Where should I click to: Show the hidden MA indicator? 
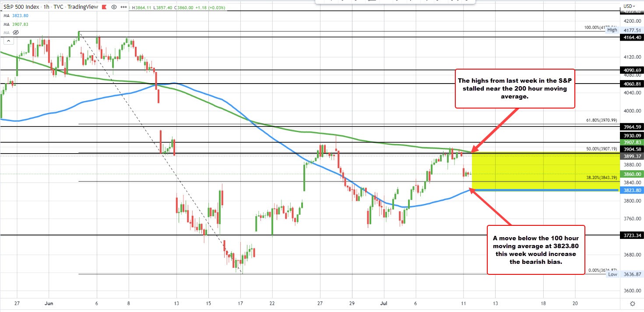[x=16, y=32]
